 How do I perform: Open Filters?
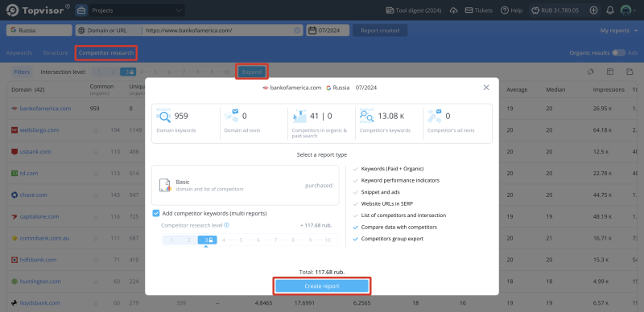point(22,72)
